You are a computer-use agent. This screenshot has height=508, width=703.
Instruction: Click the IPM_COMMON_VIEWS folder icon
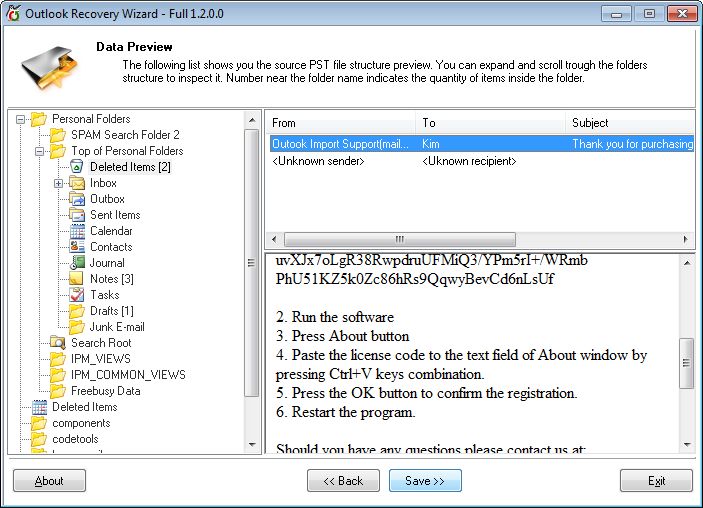point(58,375)
